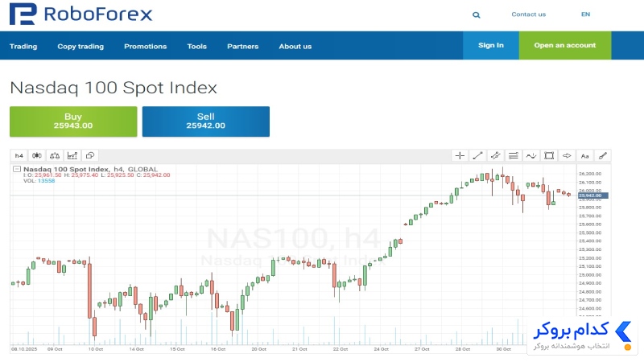Screen dimensions: 644x362
Task: Click the share chart icon
Action: pyautogui.click(x=90, y=155)
